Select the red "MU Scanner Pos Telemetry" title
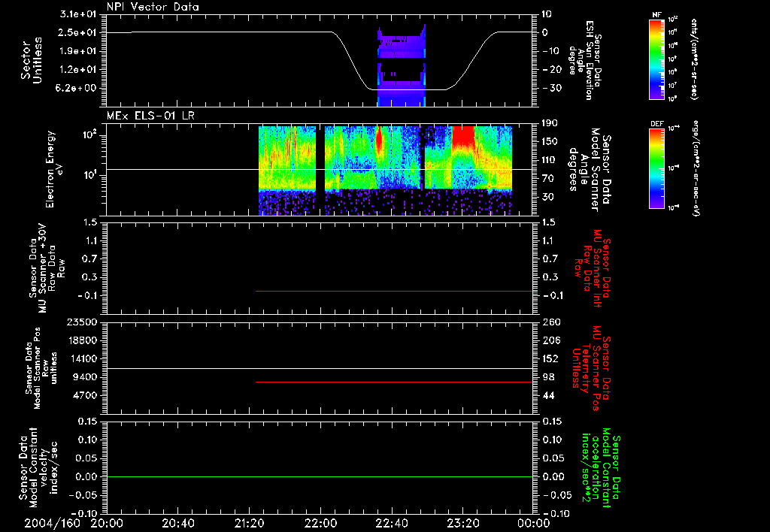This screenshot has height=532, width=770. point(591,368)
